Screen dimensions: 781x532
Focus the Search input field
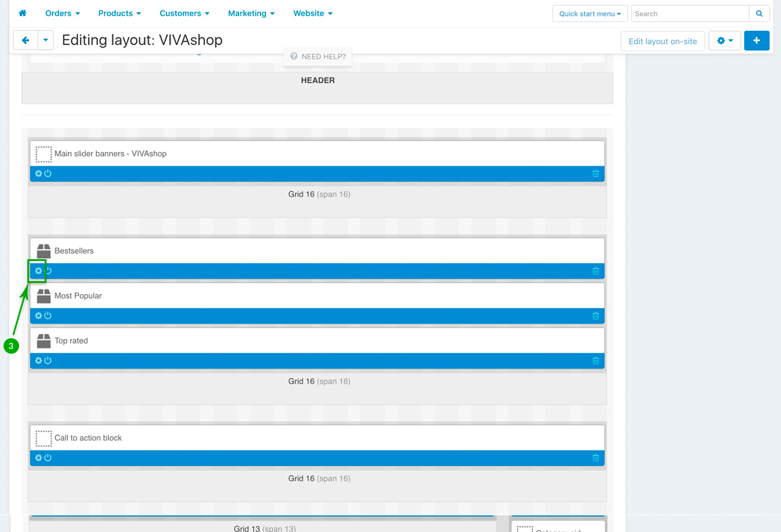[689, 14]
